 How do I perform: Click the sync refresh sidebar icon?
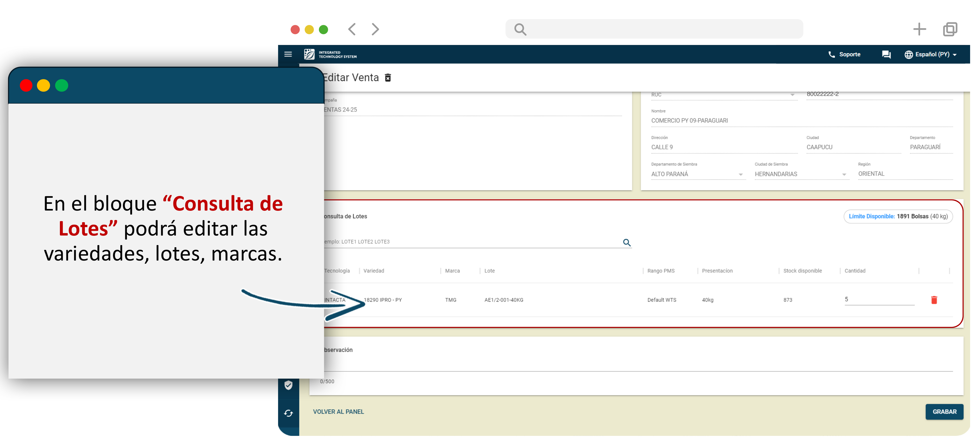point(288,414)
